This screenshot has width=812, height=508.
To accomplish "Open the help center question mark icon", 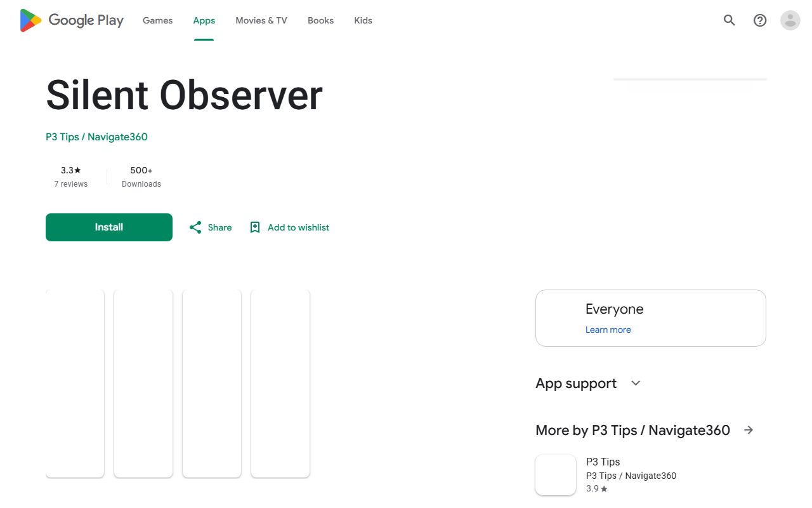I will (x=760, y=20).
